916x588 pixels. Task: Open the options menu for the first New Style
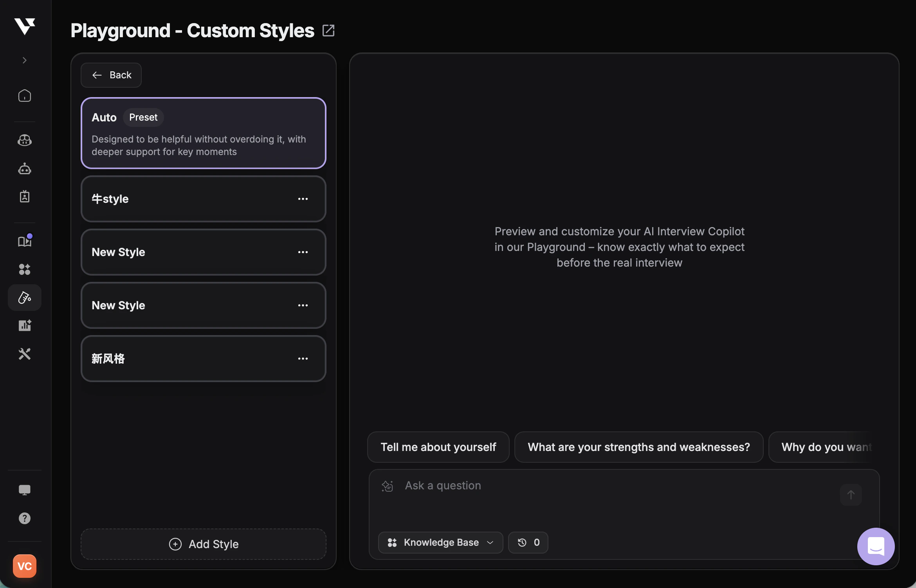click(303, 252)
